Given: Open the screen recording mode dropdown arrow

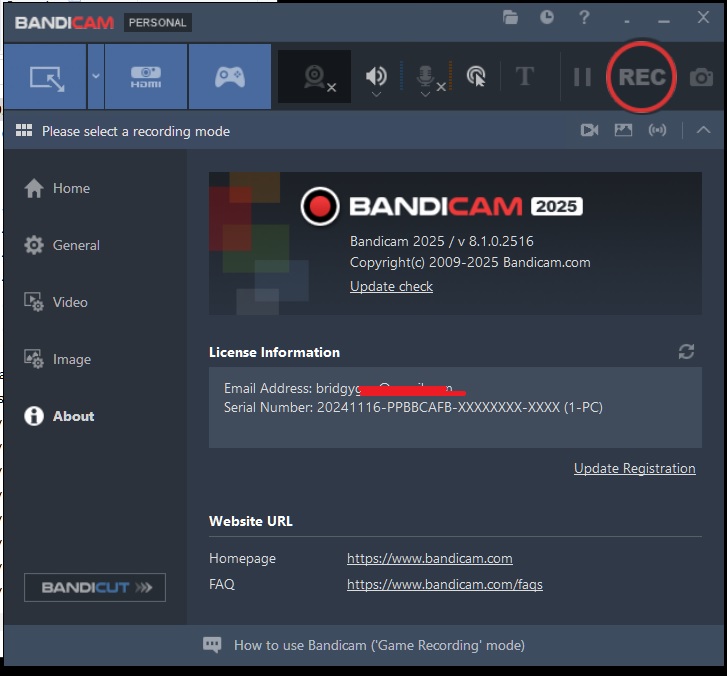Looking at the screenshot, I should (96, 77).
